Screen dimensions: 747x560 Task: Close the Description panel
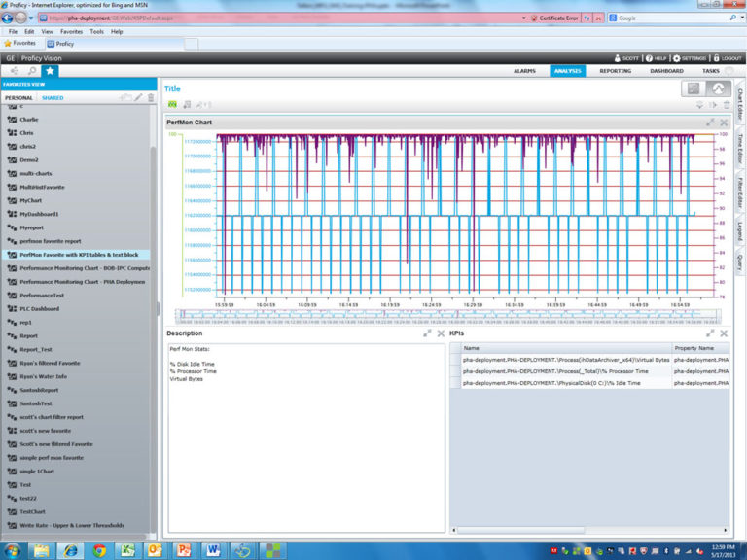pyautogui.click(x=441, y=333)
